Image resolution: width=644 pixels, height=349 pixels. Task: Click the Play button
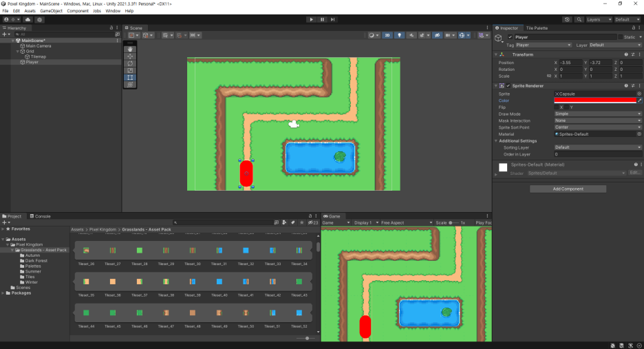[311, 19]
